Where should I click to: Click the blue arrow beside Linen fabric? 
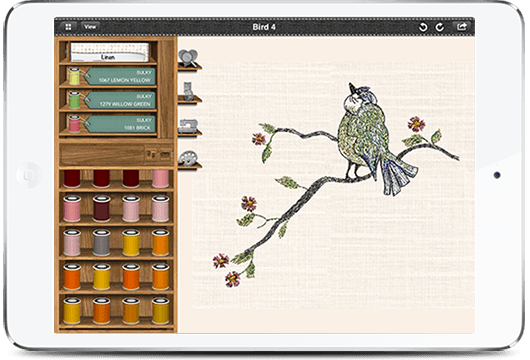click(67, 52)
